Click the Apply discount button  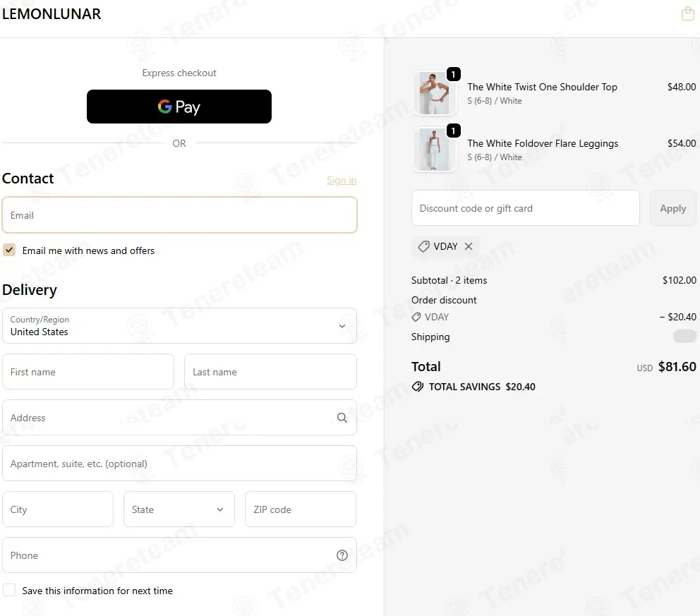(672, 208)
